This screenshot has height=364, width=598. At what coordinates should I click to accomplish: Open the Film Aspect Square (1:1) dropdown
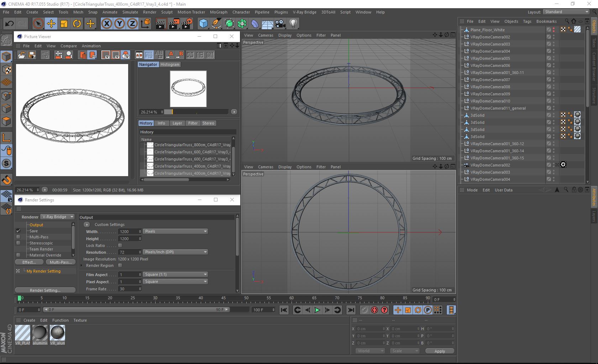(x=175, y=274)
